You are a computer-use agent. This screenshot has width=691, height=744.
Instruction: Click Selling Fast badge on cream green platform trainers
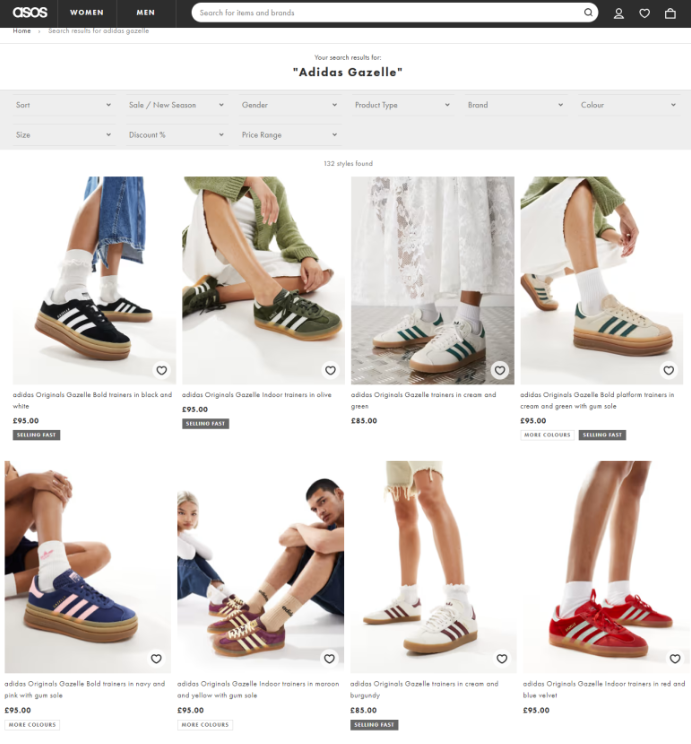point(602,435)
